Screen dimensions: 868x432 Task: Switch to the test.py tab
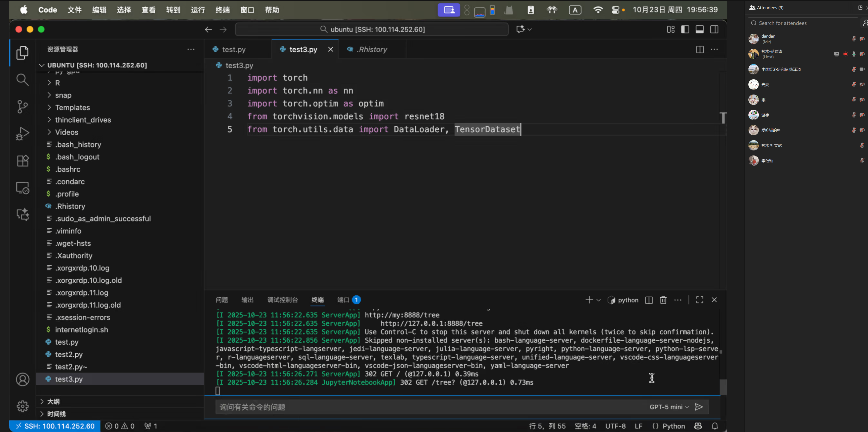pyautogui.click(x=233, y=50)
